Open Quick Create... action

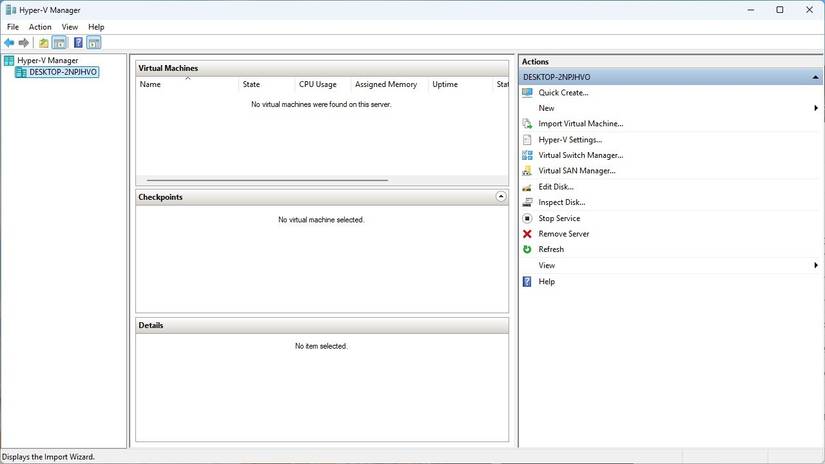(563, 93)
